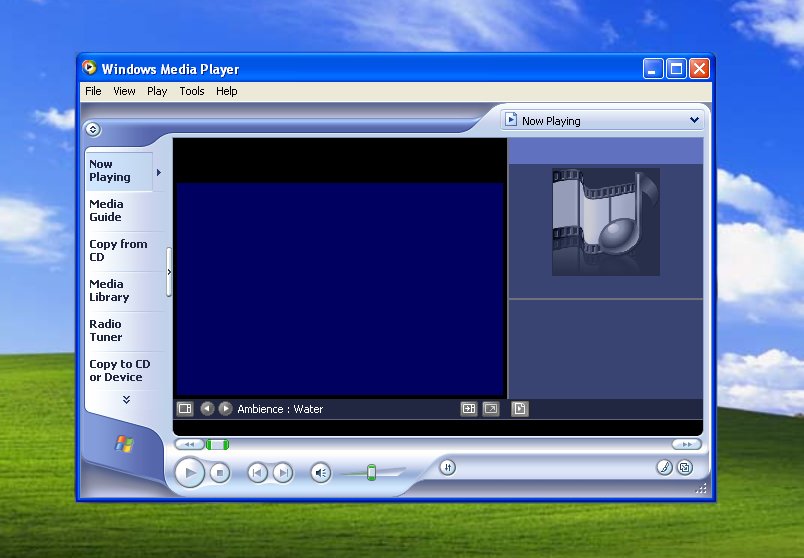The width and height of the screenshot is (804, 558).
Task: Maximize the Windows Media Player window
Action: pyautogui.click(x=676, y=68)
